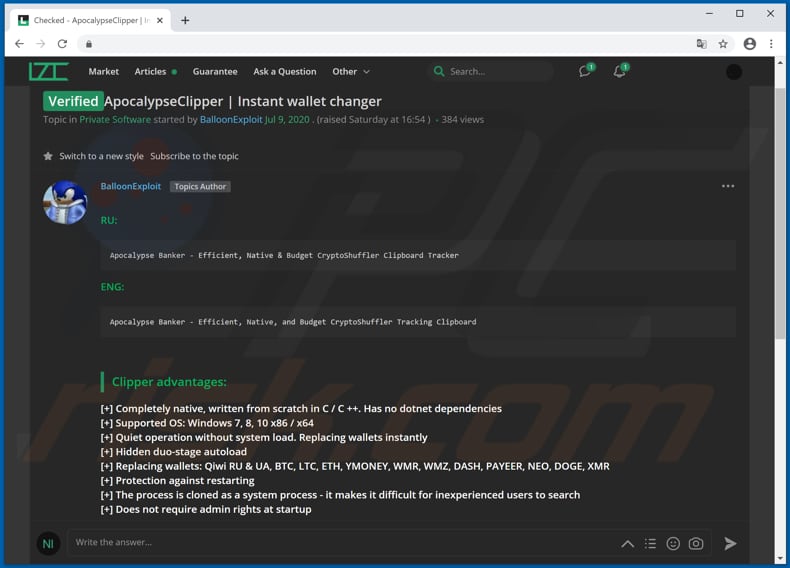790x568 pixels.
Task: Open the post options three-dot menu
Action: (728, 186)
